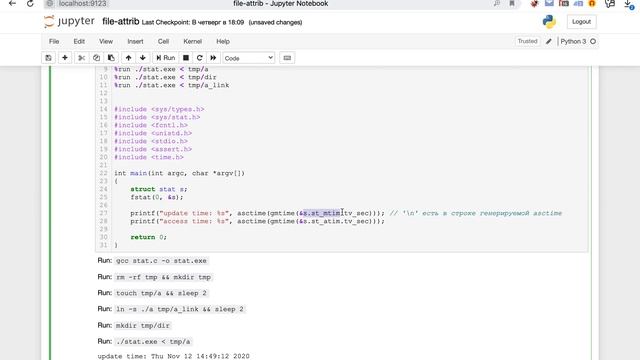Cut selected cells with scissors icon

(x=82, y=58)
